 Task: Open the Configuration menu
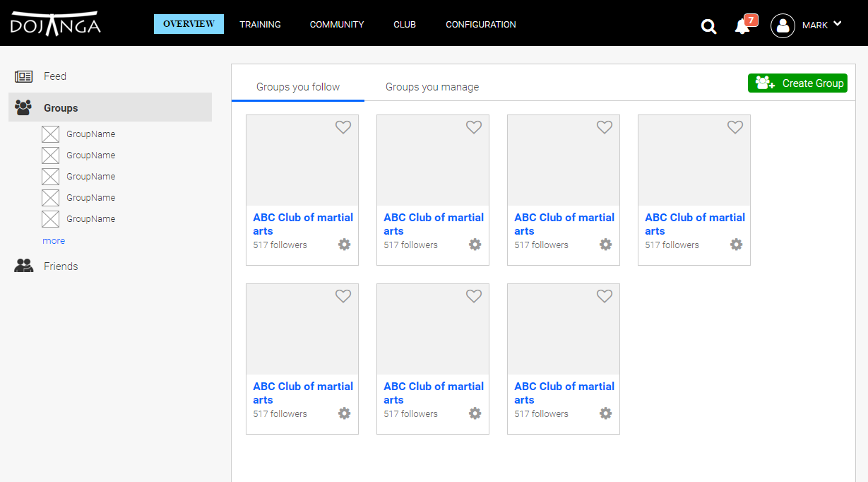[480, 25]
